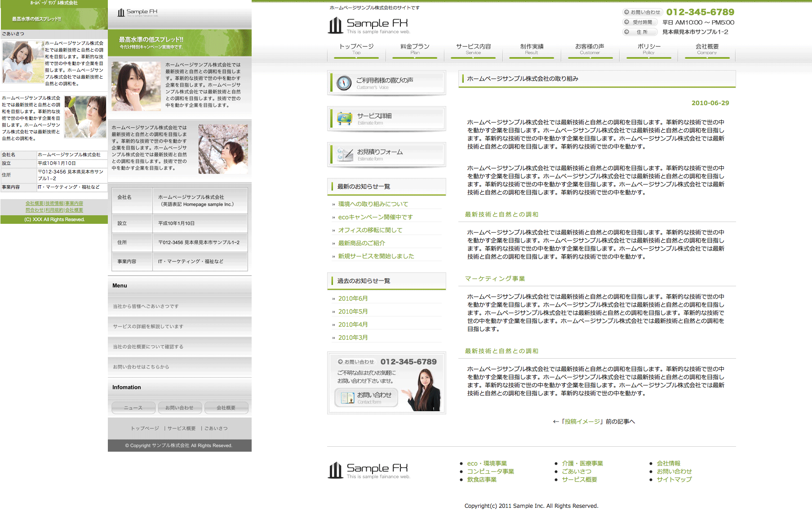
Task: Open the 環境への取り組みについて news link
Action: click(373, 204)
